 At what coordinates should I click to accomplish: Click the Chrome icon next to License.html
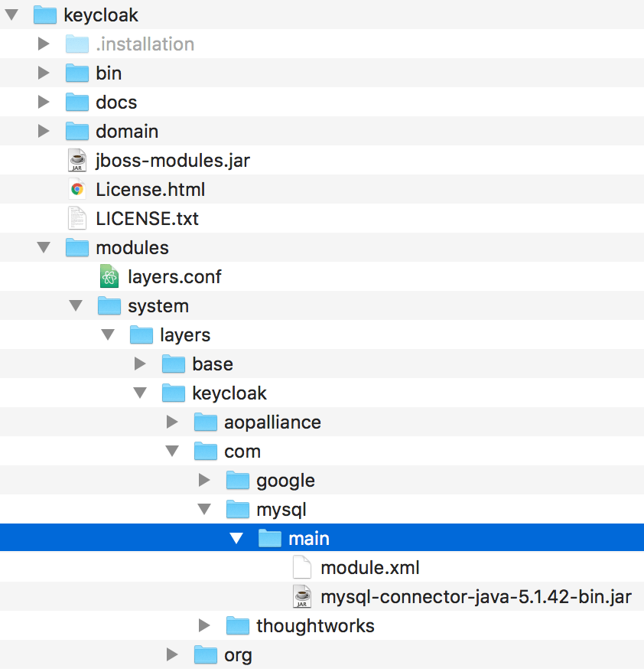click(77, 189)
